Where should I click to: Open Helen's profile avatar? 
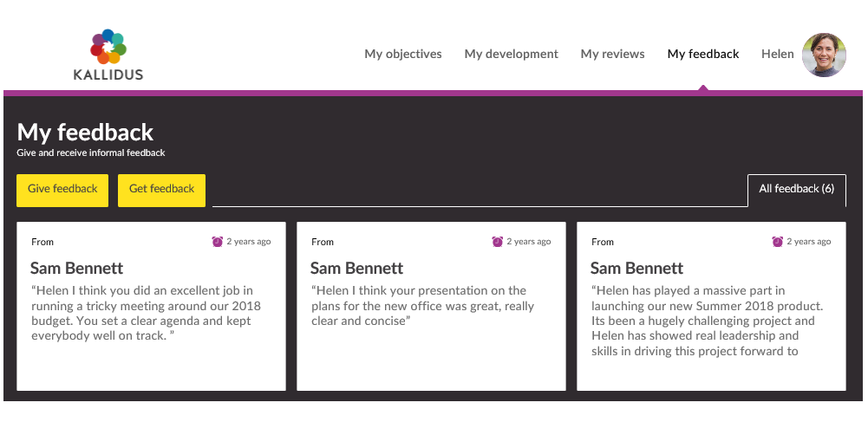[x=824, y=55]
